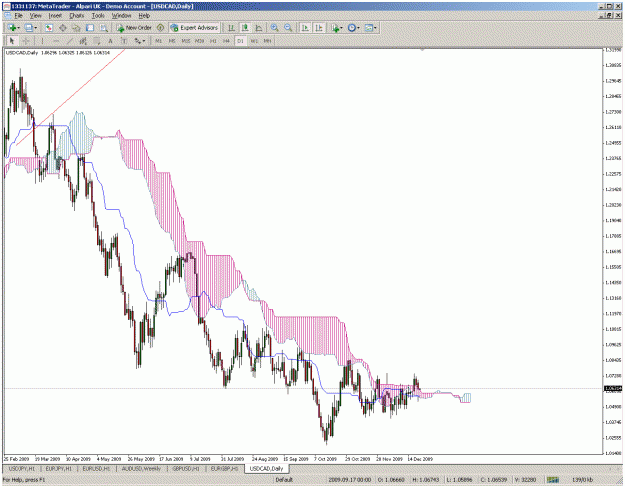Expand the Periods clock dropdown

358,28
